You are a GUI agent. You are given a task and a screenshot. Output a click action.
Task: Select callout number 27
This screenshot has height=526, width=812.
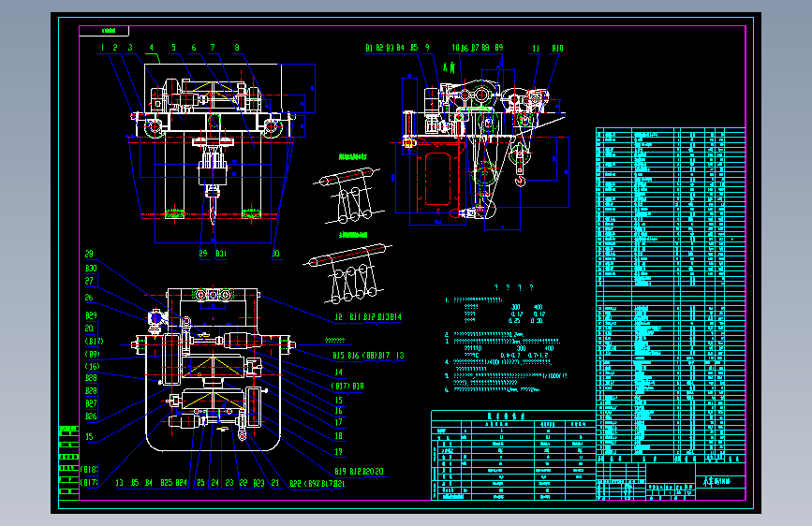(89, 281)
